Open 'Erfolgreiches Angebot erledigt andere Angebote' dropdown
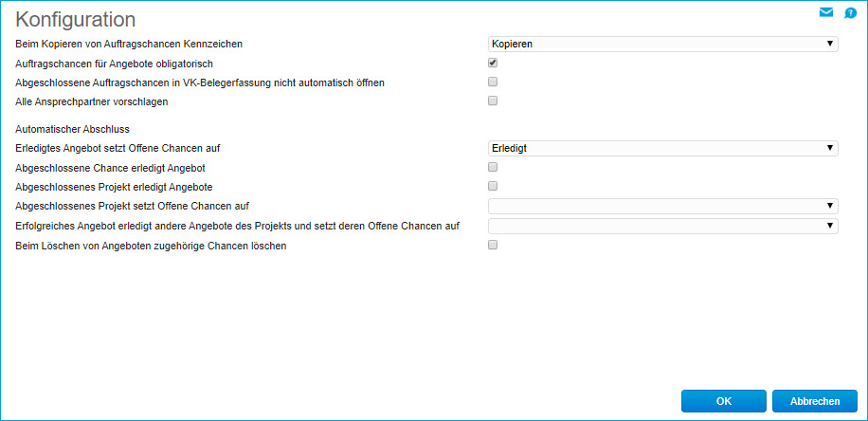The height and width of the screenshot is (421, 868). (661, 226)
